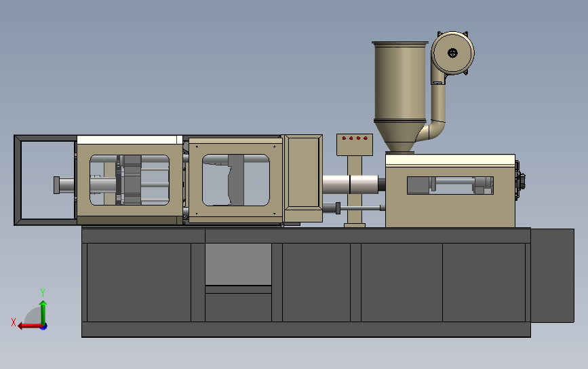Image resolution: width=588 pixels, height=369 pixels.
Task: Select the control panel box with red buttons
Action: 355,144
